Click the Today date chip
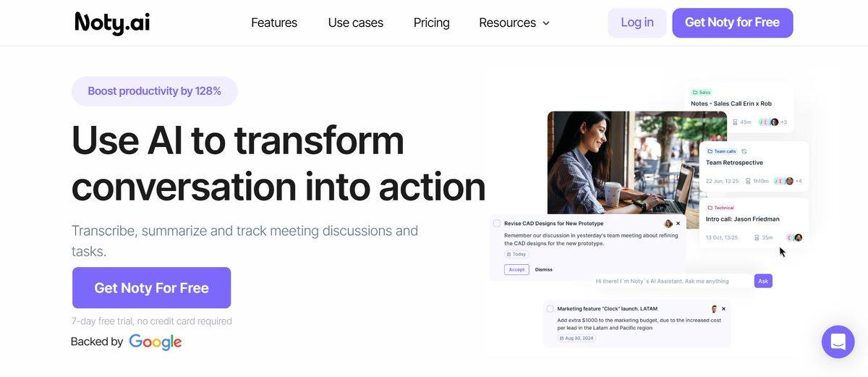 pos(516,255)
